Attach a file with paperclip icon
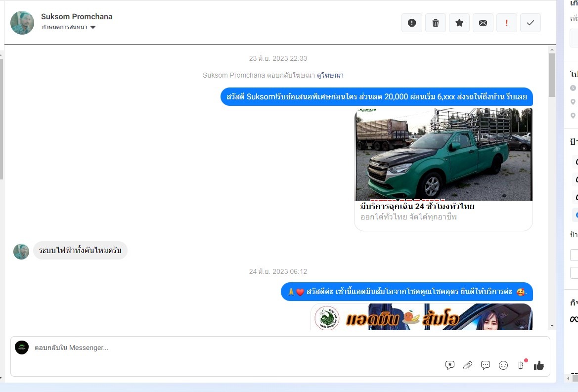 tap(467, 365)
